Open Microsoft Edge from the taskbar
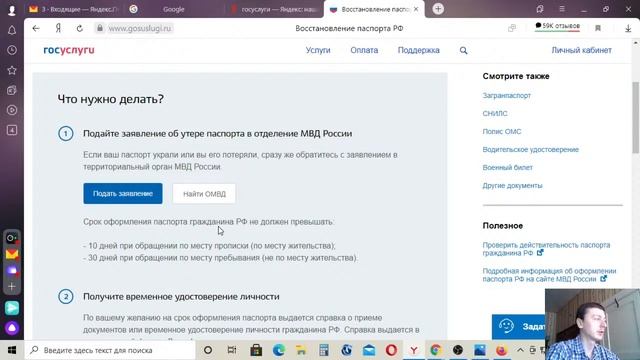Image resolution: width=640 pixels, height=360 pixels. [x=279, y=350]
